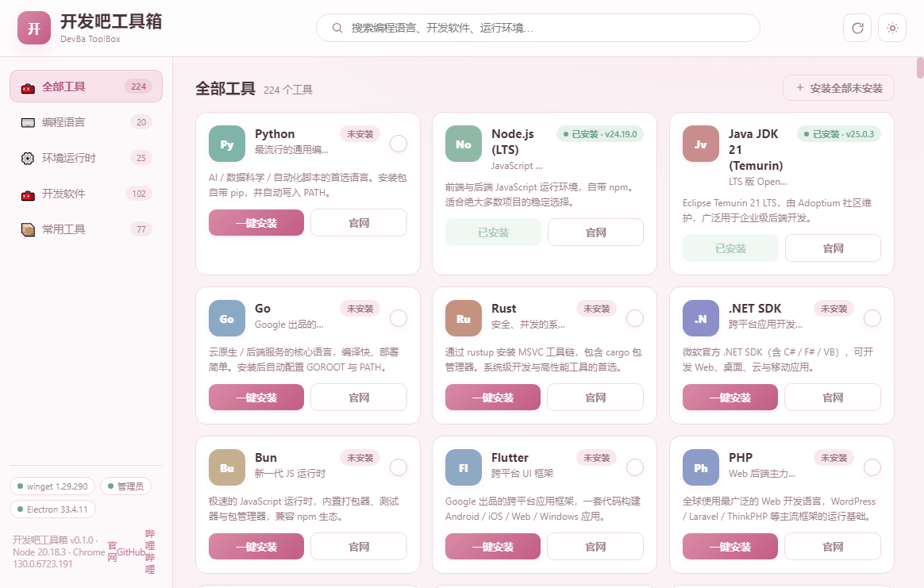This screenshot has width=924, height=588.
Task: Open 官网 for Rust
Action: tap(595, 397)
